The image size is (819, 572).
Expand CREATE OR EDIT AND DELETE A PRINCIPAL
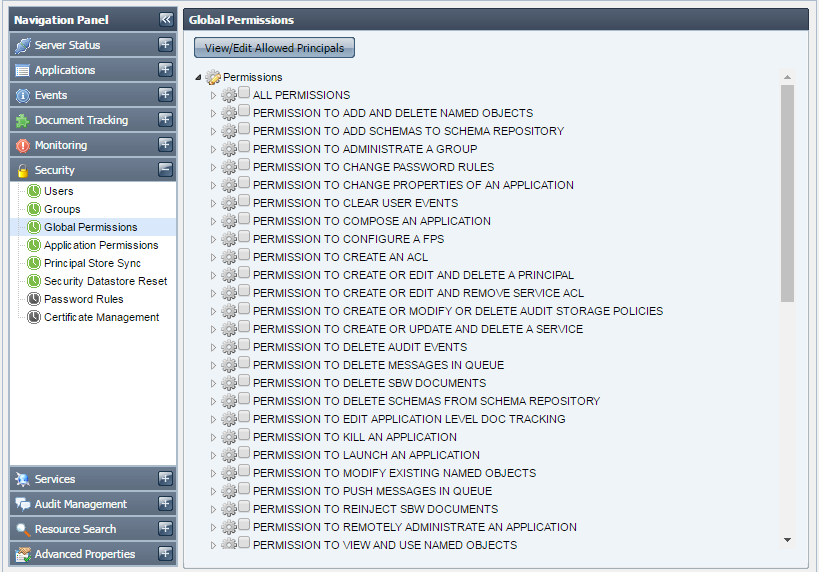tap(213, 275)
